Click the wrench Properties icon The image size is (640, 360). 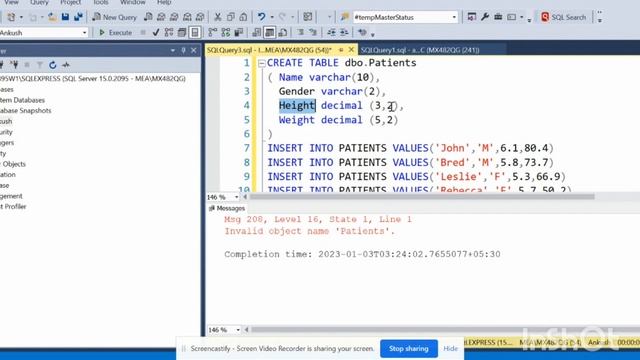point(485,17)
